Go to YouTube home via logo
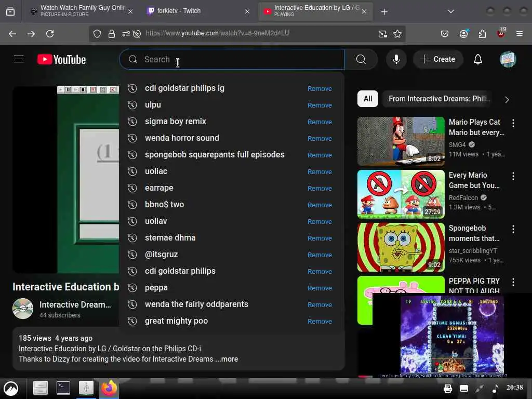Image resolution: width=532 pixels, height=399 pixels. pyautogui.click(x=61, y=59)
